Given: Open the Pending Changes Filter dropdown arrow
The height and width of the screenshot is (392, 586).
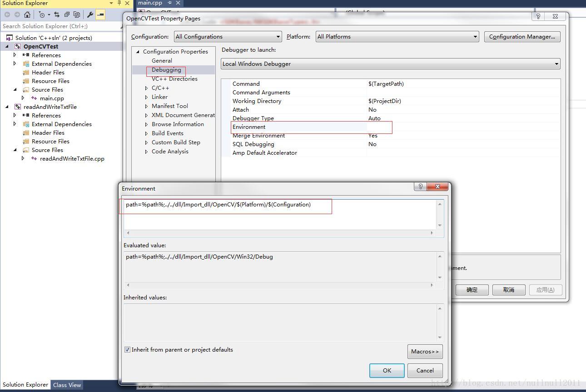Looking at the screenshot, I should [x=49, y=15].
